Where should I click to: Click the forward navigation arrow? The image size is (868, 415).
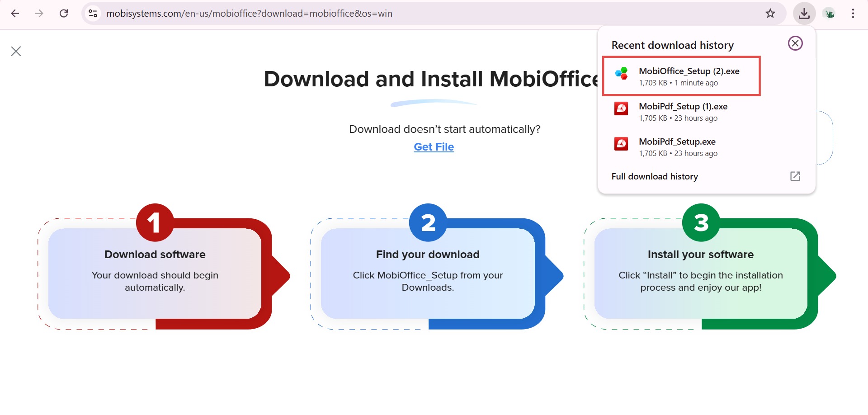[39, 13]
